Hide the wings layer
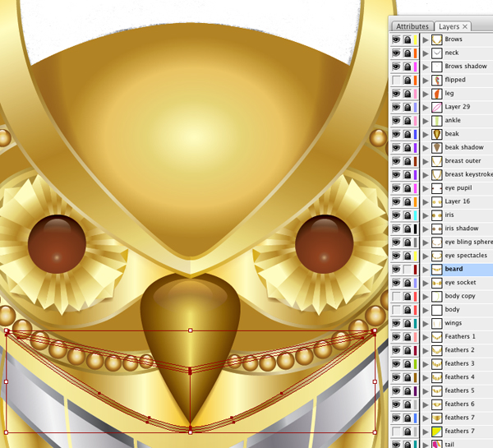The image size is (493, 448). [396, 323]
